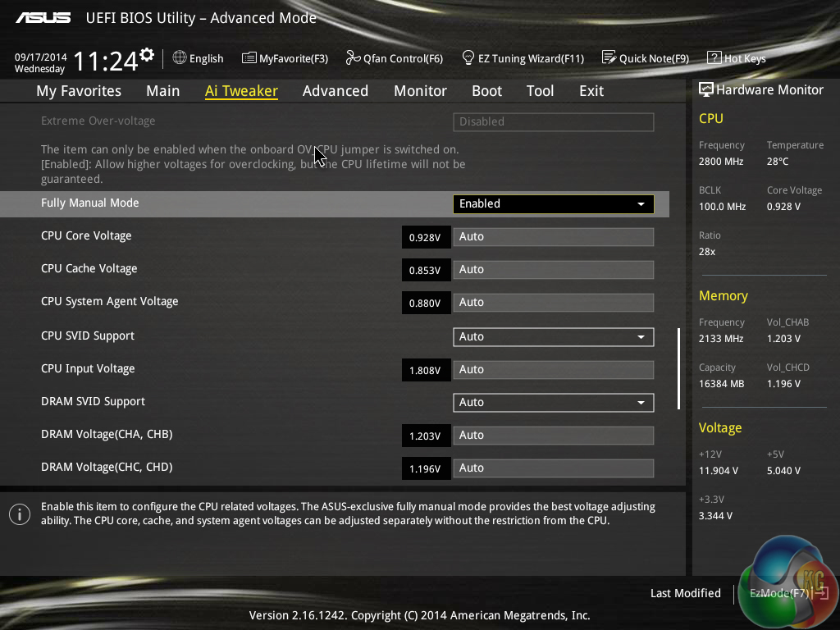Screen dimensions: 840x630
Task: Click the CPU Cache Voltage Auto field
Action: 554,269
